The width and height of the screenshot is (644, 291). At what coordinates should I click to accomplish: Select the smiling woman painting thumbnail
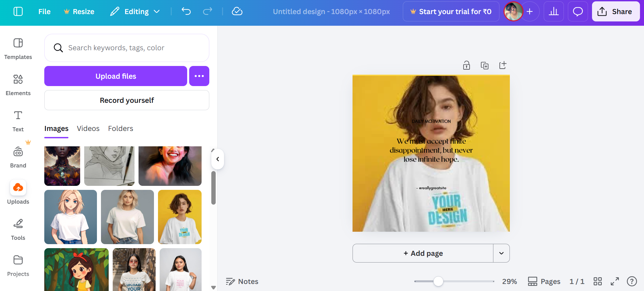(170, 166)
